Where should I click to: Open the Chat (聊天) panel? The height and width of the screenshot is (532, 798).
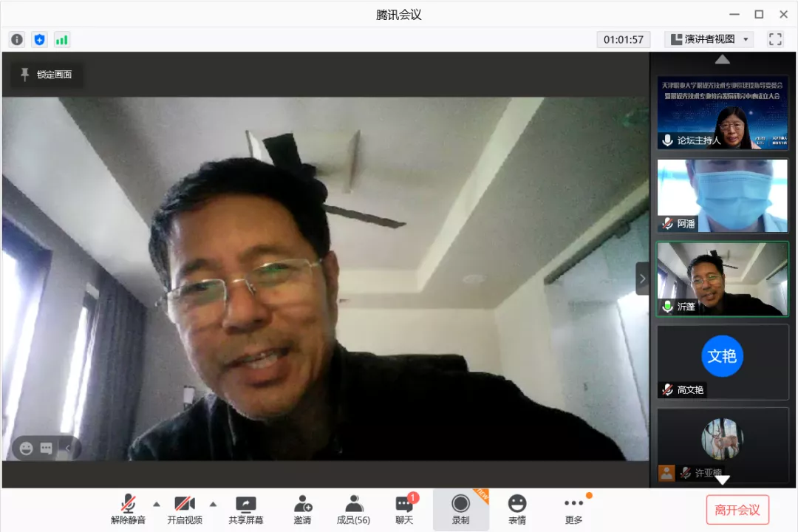point(404,509)
